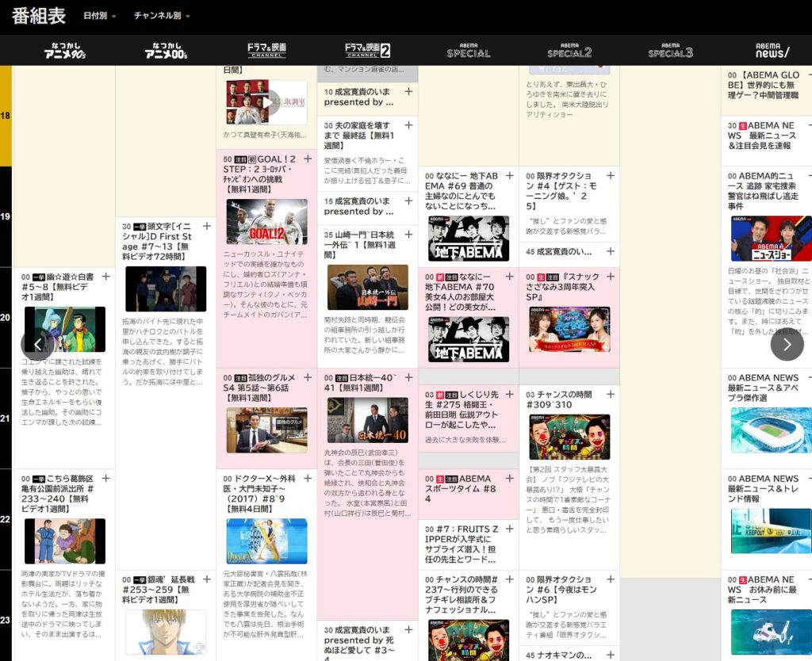This screenshot has height=661, width=812.
Task: Select なつかしアニメ90s channel header
Action: (65, 50)
